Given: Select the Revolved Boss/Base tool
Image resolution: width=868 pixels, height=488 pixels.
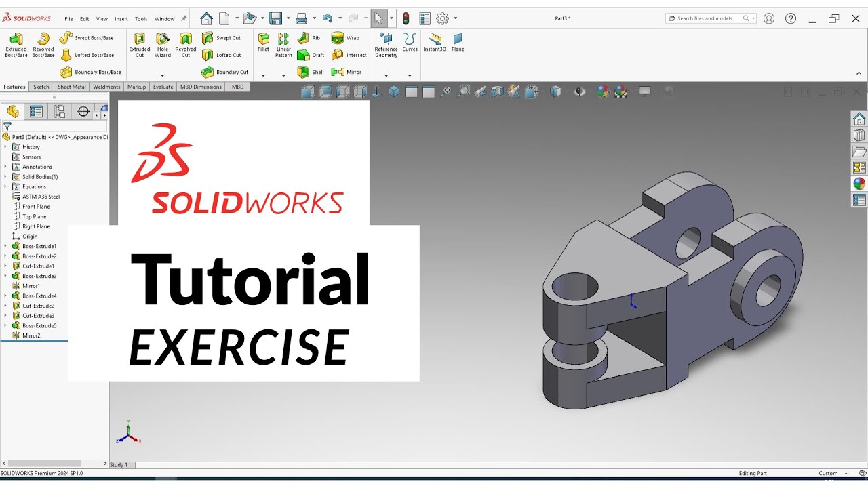Looking at the screenshot, I should 43,45.
